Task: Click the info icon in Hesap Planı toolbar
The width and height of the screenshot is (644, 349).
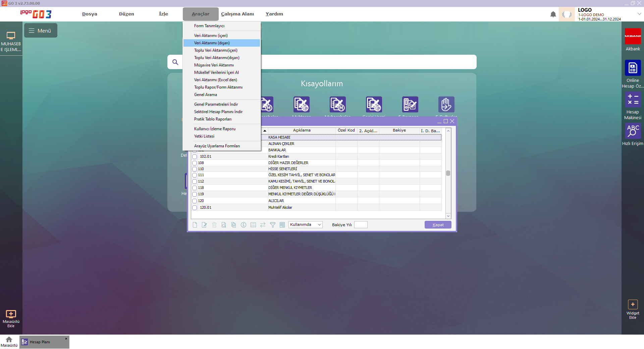Action: tap(244, 225)
